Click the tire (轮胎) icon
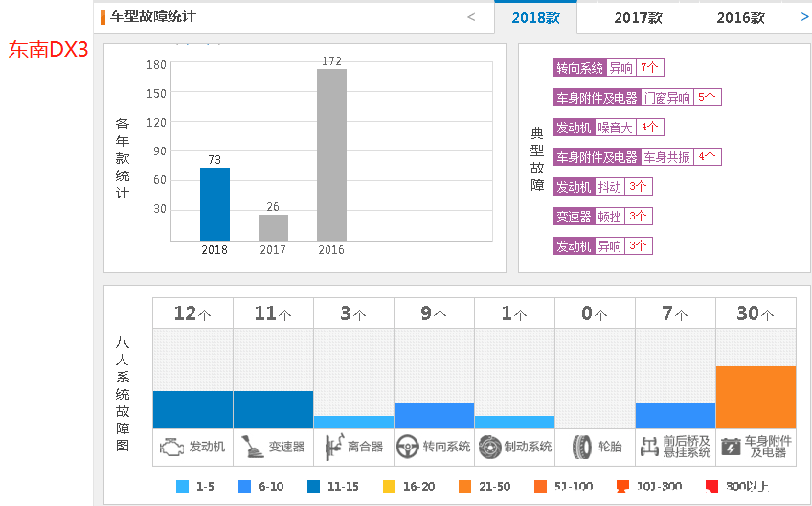 click(582, 447)
